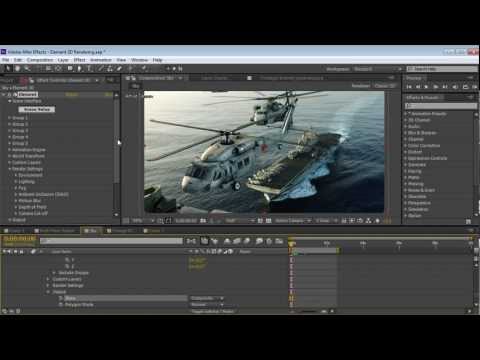Click the Classic 3D renderer button
This screenshot has height=360, width=480.
point(384,86)
